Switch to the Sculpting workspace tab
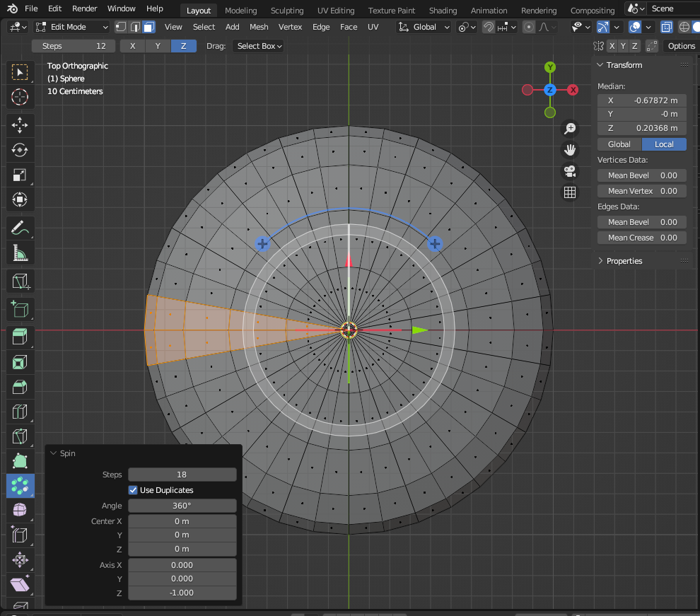This screenshot has height=616, width=700. [287, 11]
